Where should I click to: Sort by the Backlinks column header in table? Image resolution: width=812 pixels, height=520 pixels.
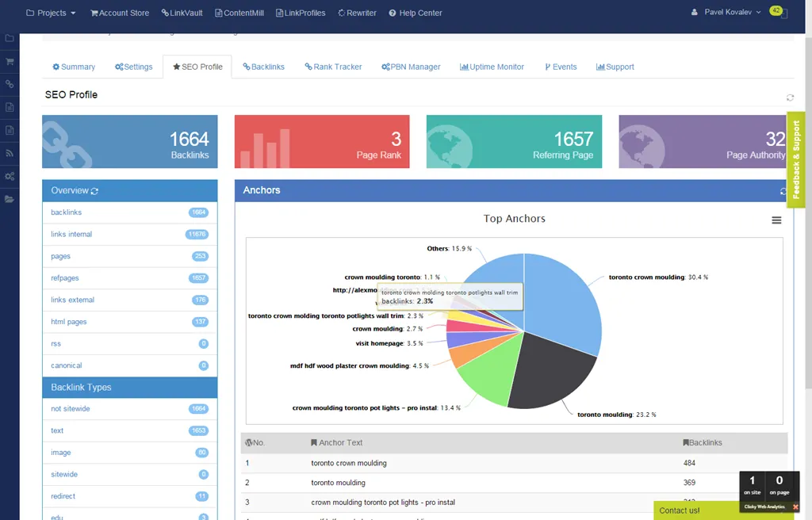703,443
